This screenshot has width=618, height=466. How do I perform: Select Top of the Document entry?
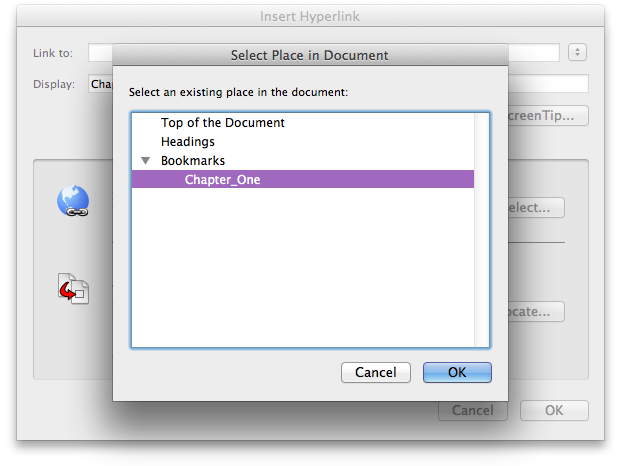coord(223,123)
